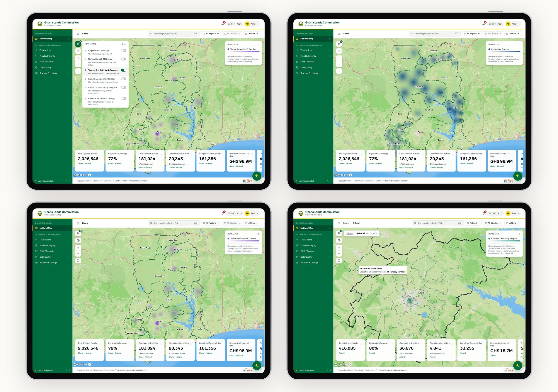
Task: Click notification bell on Ashanti screen
Action: (483, 213)
